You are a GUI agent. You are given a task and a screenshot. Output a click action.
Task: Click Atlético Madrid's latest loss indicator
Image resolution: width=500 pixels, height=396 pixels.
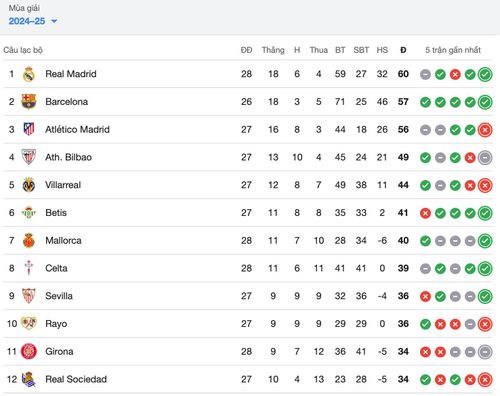pyautogui.click(x=485, y=130)
